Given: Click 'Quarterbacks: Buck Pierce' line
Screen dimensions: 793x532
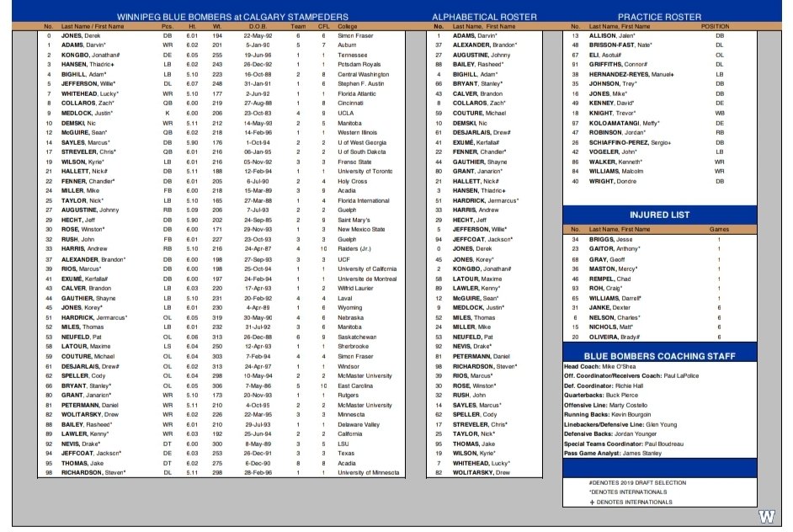Looking at the screenshot, I should tap(601, 396).
